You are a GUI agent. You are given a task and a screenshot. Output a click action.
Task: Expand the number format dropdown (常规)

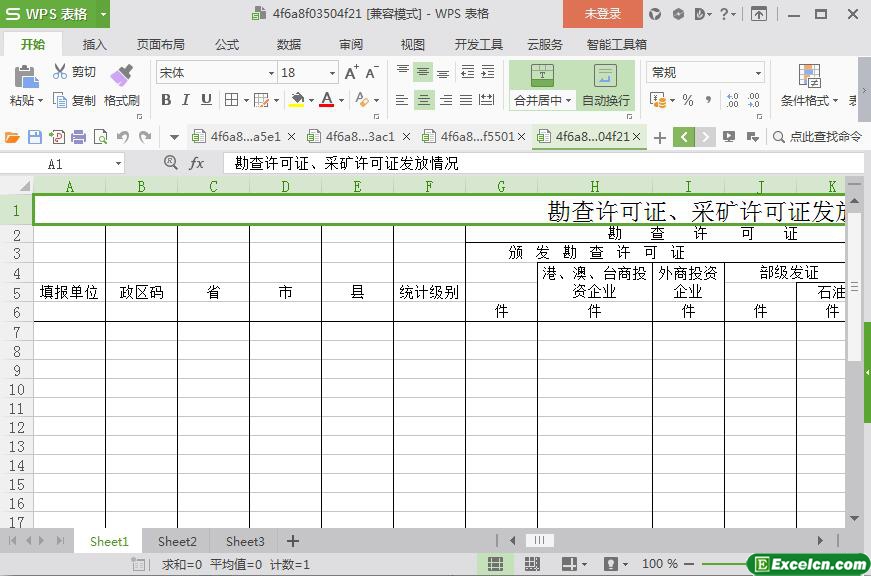(x=758, y=73)
